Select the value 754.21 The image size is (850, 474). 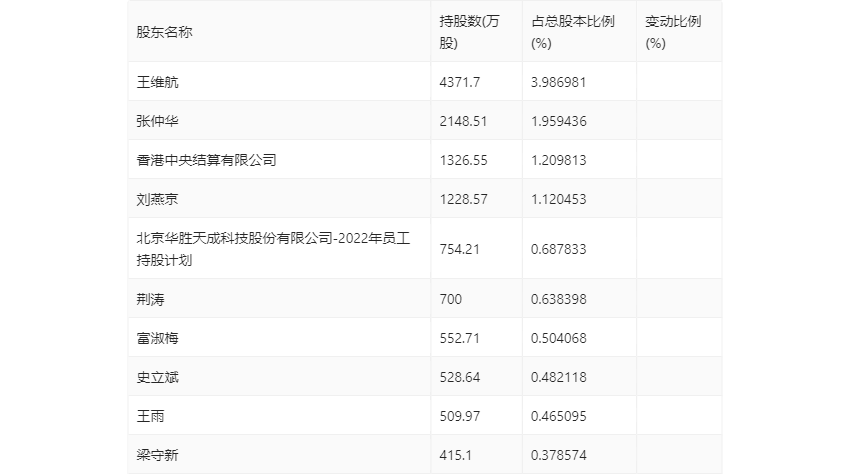460,249
